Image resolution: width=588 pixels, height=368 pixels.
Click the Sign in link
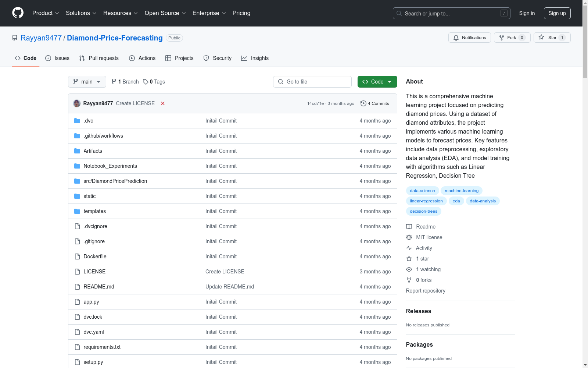pyautogui.click(x=527, y=13)
